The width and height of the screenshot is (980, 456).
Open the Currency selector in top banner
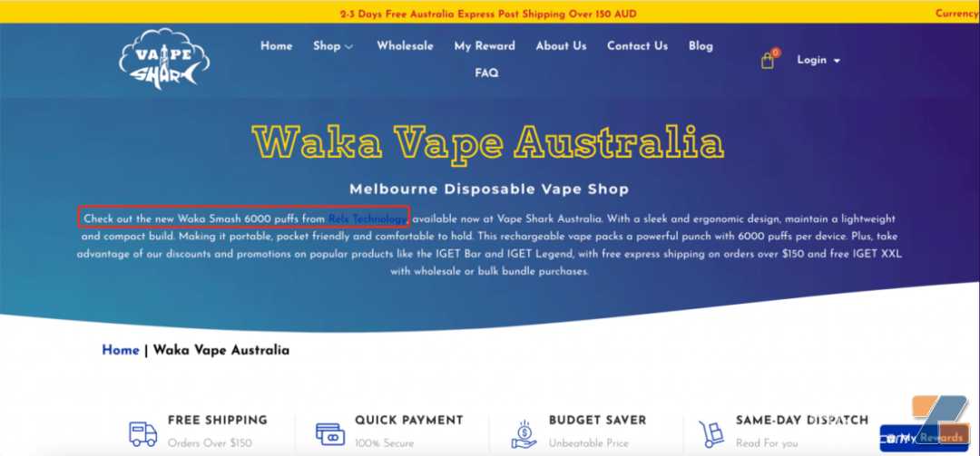[x=957, y=13]
